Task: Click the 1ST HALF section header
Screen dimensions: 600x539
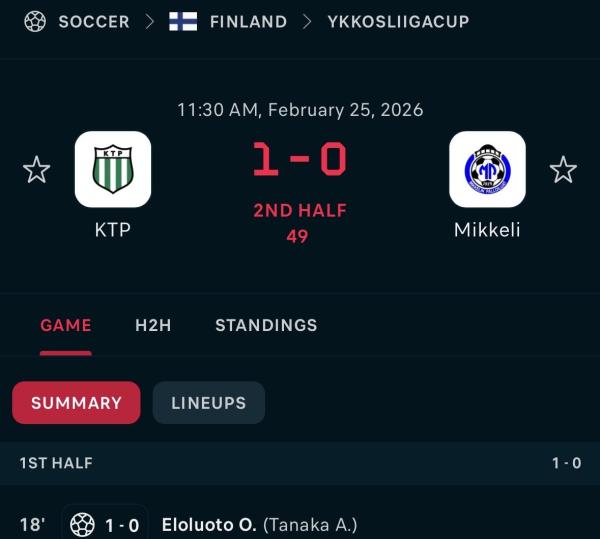Action: point(56,463)
